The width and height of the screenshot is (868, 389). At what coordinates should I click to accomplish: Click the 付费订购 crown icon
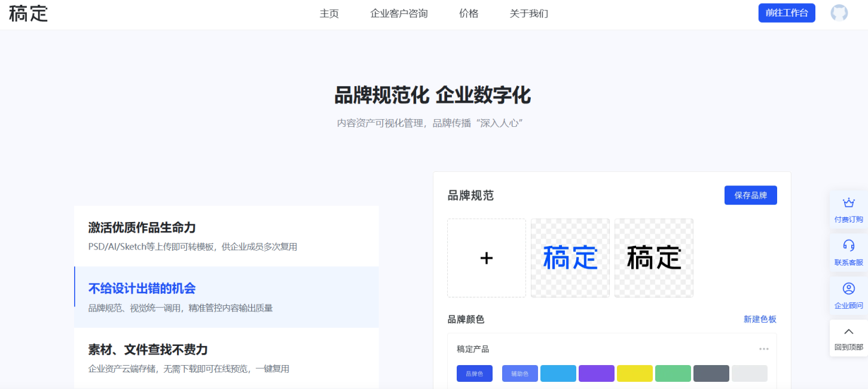[848, 203]
